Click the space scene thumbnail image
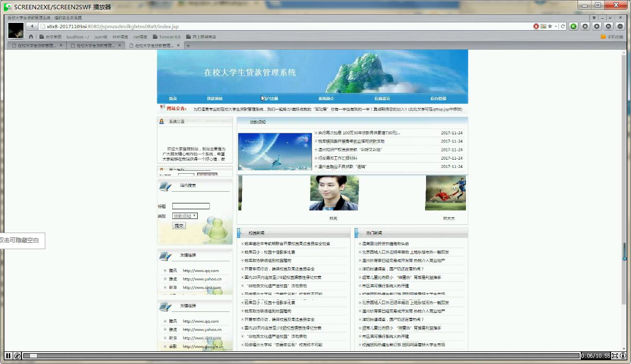The height and width of the screenshot is (364, 631). click(275, 151)
